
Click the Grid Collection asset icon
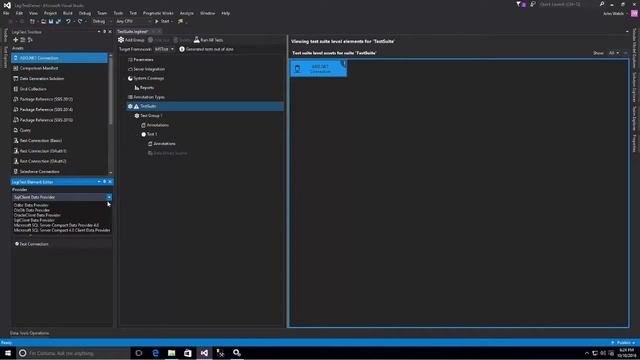tap(16, 89)
